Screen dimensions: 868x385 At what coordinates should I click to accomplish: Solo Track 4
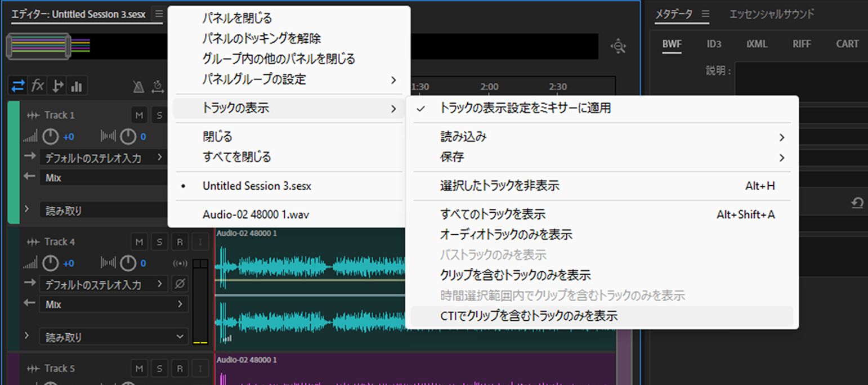[159, 242]
